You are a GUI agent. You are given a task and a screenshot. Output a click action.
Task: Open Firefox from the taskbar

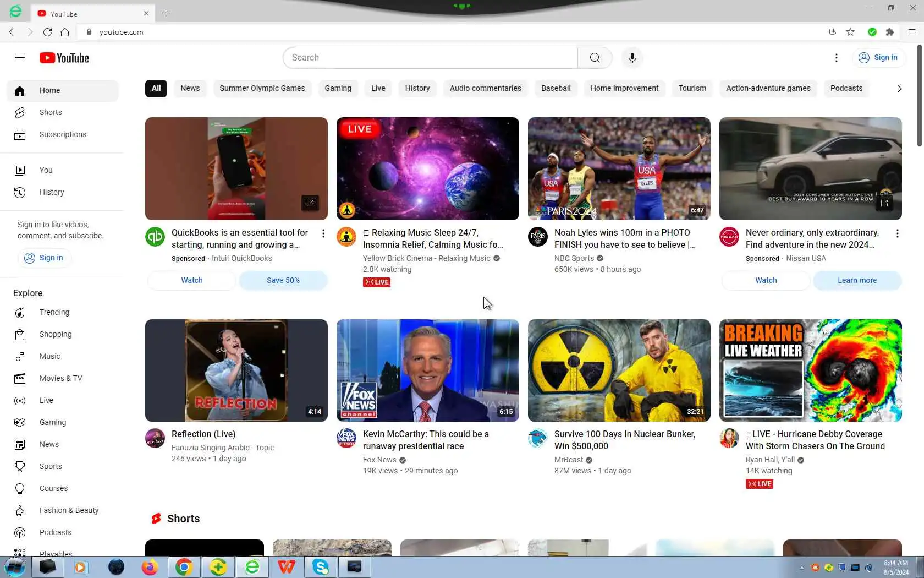click(150, 567)
